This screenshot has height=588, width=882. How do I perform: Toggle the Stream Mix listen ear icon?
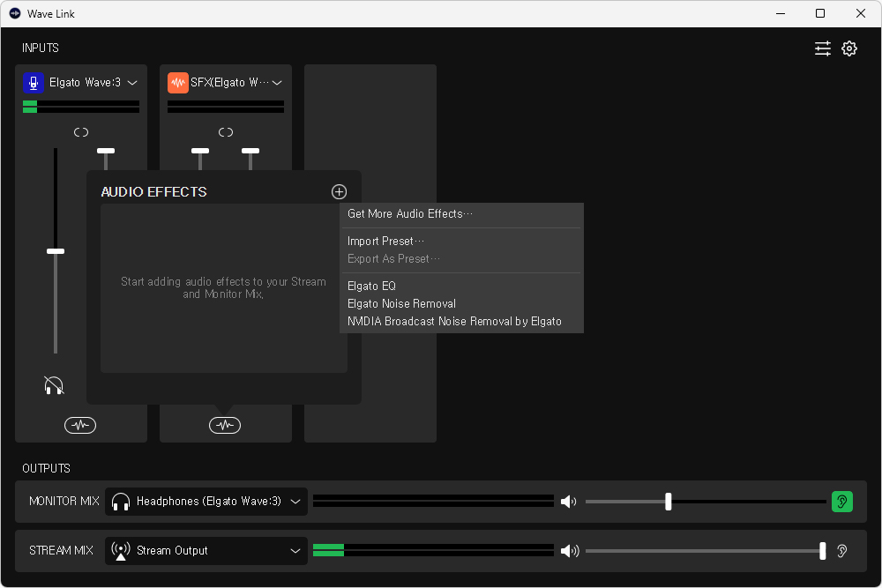(842, 551)
